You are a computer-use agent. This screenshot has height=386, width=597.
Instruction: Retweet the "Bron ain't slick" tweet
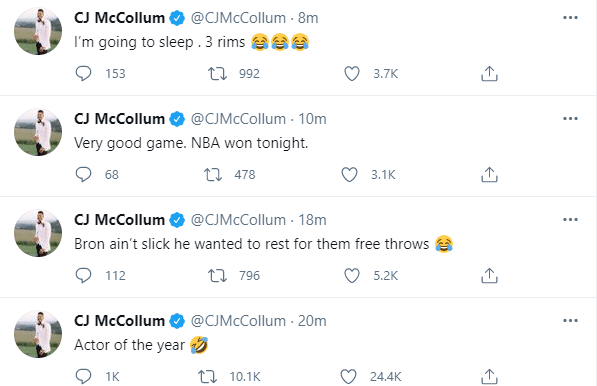coord(217,276)
